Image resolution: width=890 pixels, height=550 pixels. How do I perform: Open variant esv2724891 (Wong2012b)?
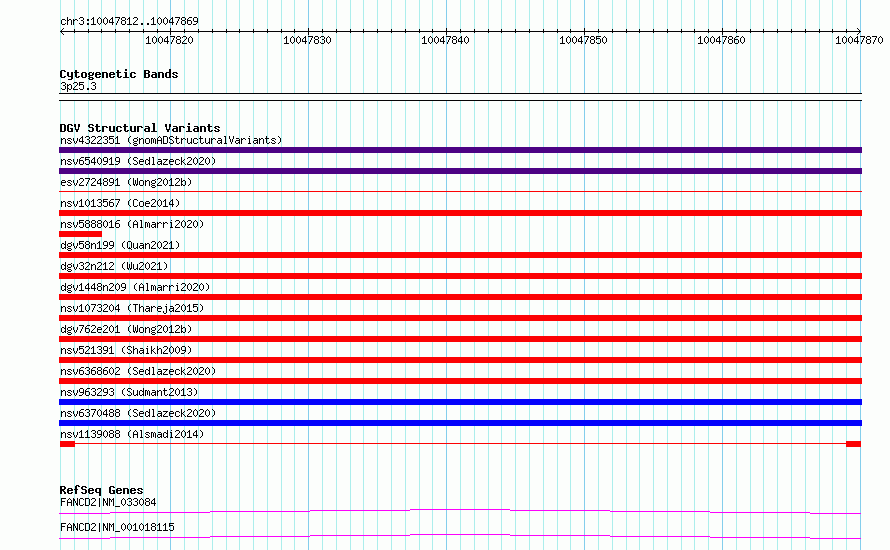(x=126, y=182)
